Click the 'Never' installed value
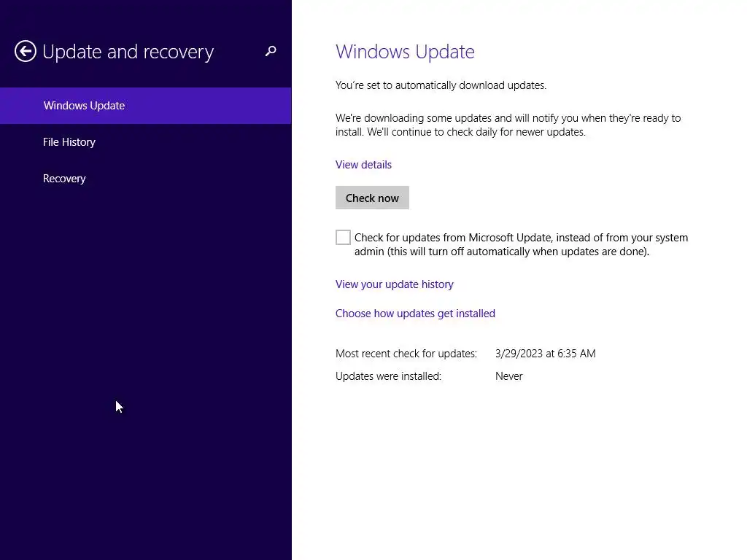 coord(508,376)
